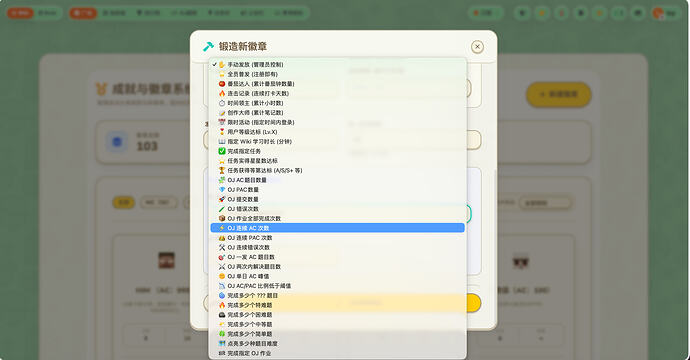Pick OJ 两次内解决题目数 option

click(x=338, y=267)
